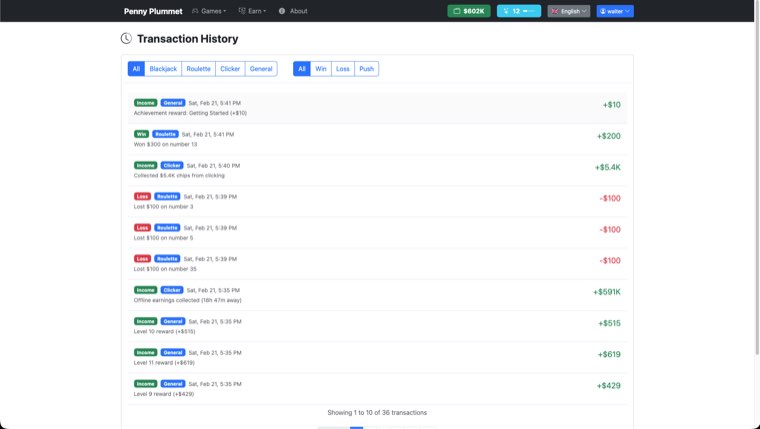Click the +$591K amount
This screenshot has width=760, height=429.
tap(607, 292)
